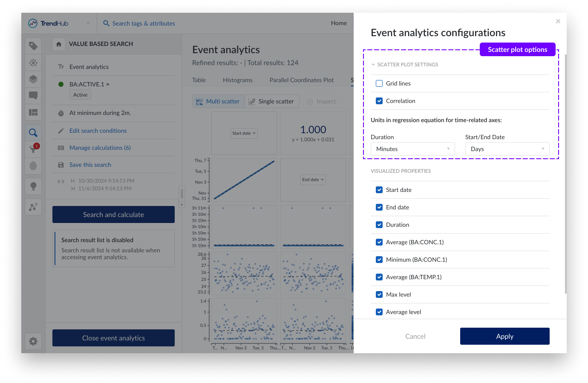The height and width of the screenshot is (383, 588).
Task: Open the Start/End Date dropdown showing Days
Action: click(x=507, y=149)
